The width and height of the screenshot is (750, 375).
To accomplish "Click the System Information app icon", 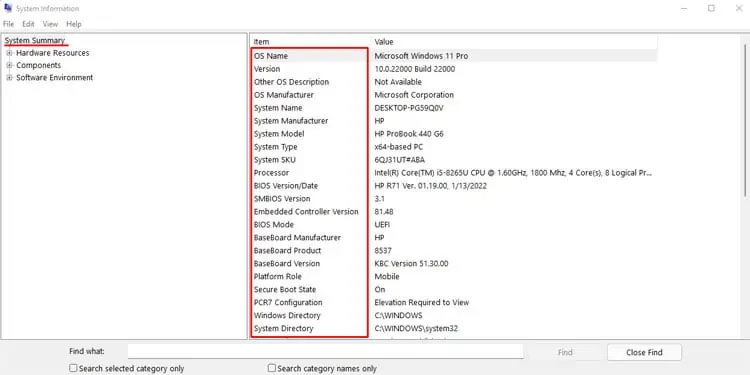I will click(8, 8).
